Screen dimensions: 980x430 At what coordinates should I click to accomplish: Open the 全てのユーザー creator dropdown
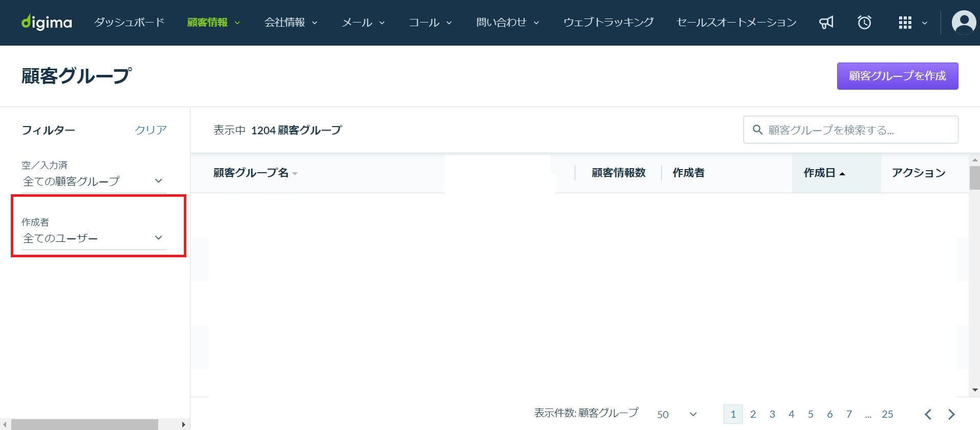tap(94, 238)
